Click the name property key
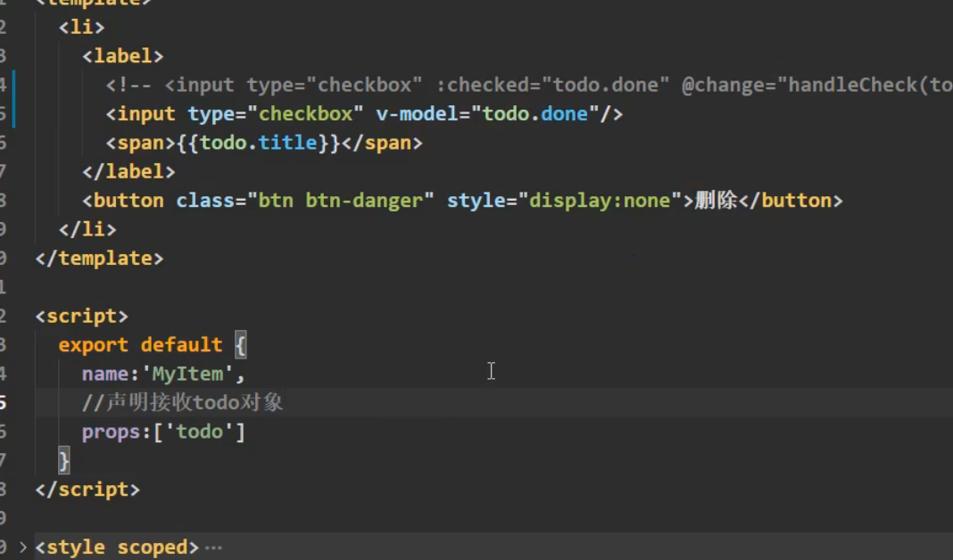Viewport: 953px width, 560px height. click(x=106, y=374)
